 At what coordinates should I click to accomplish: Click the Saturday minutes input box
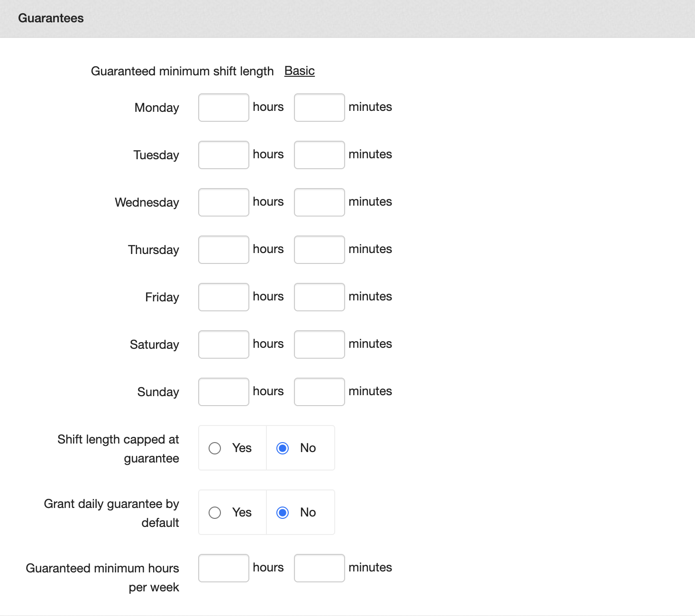coord(319,344)
